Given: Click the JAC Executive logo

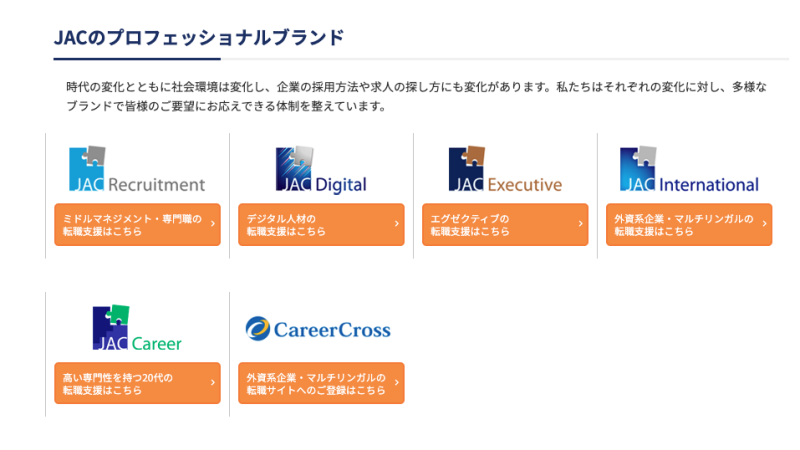Looking at the screenshot, I should (x=505, y=170).
